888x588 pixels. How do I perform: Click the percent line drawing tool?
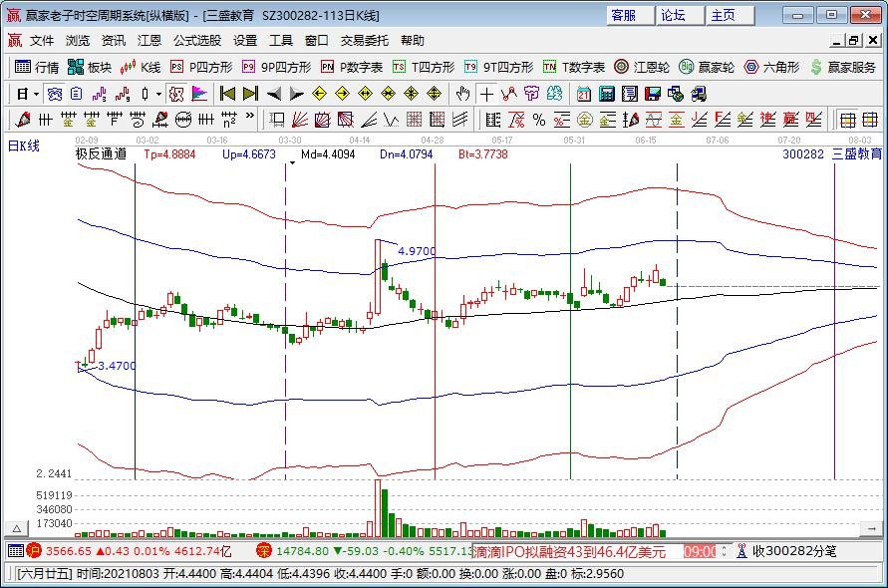tap(539, 120)
